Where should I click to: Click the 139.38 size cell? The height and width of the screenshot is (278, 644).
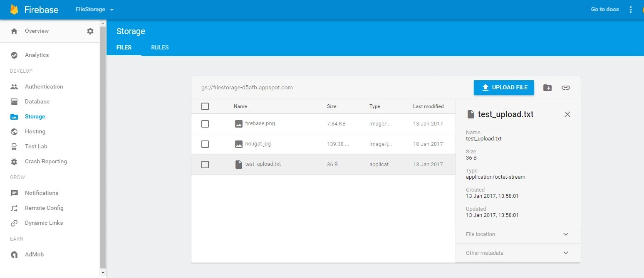click(338, 144)
